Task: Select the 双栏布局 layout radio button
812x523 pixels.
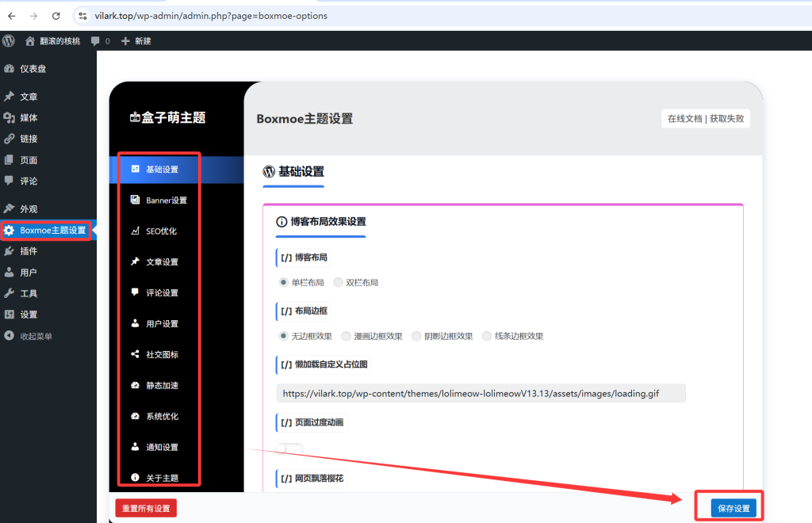Action: point(338,282)
